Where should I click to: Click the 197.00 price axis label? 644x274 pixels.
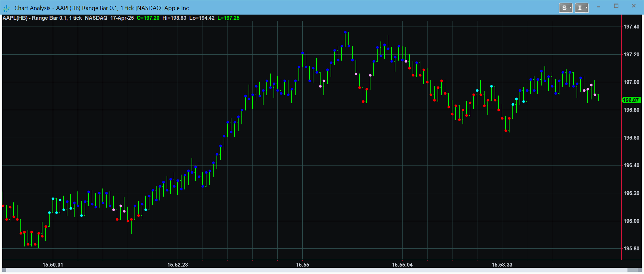(631, 82)
